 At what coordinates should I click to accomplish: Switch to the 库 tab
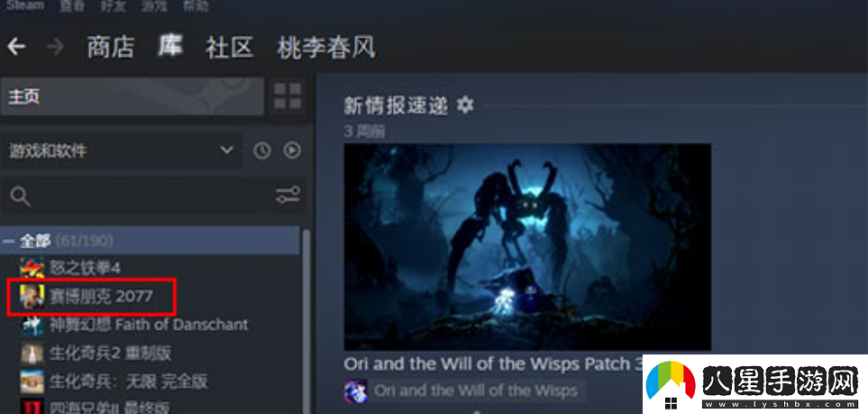(x=170, y=46)
